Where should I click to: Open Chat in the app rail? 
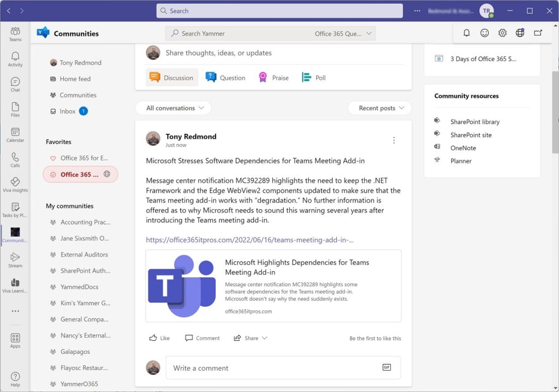(x=15, y=85)
